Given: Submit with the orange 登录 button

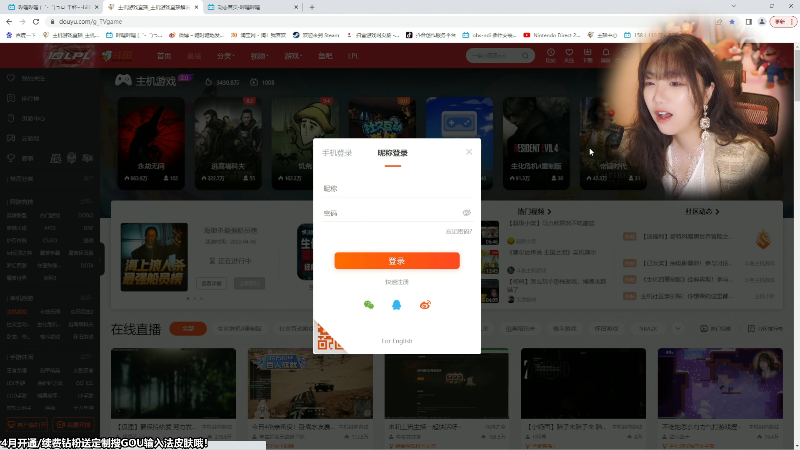Looking at the screenshot, I should pos(397,261).
